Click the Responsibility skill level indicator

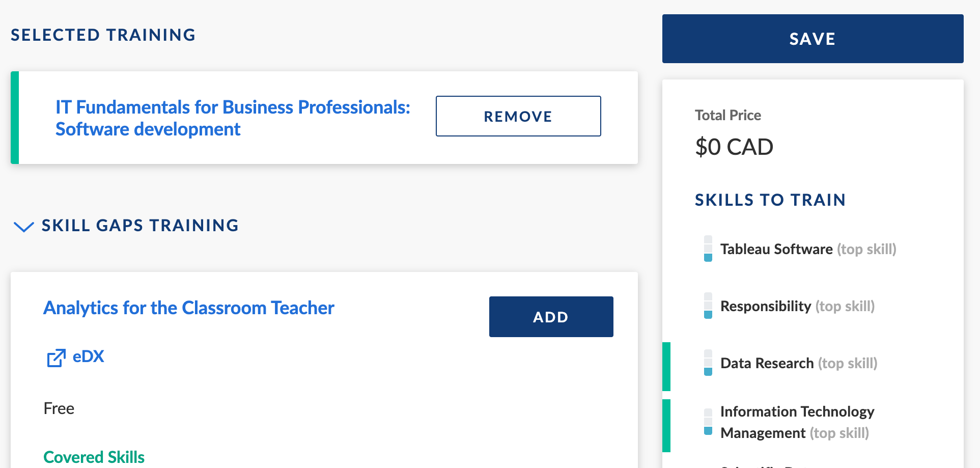point(708,306)
